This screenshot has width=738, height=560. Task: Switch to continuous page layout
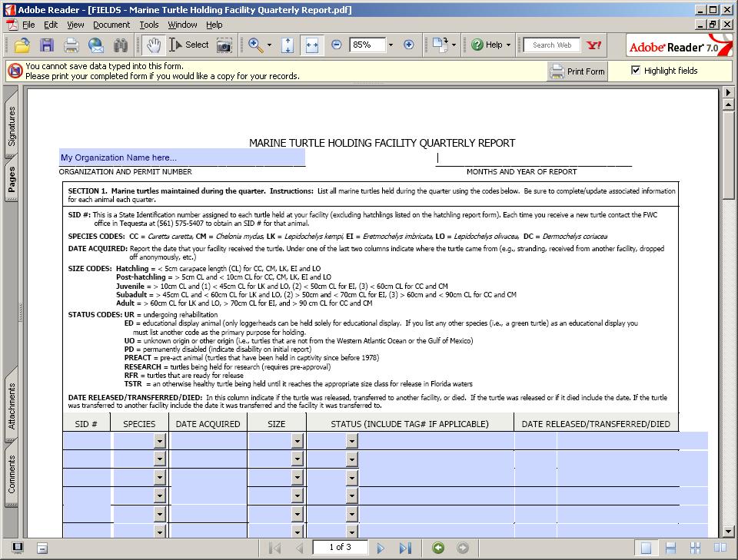click(x=670, y=548)
